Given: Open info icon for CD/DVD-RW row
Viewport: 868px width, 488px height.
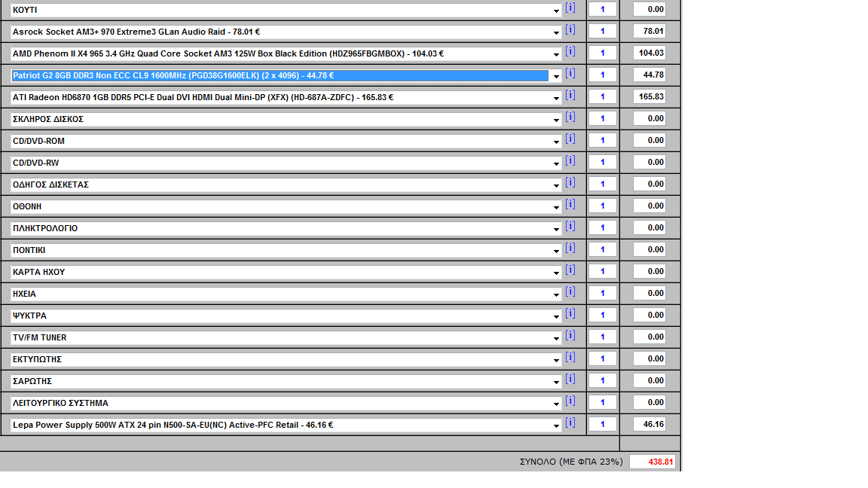Looking at the screenshot, I should click(570, 161).
